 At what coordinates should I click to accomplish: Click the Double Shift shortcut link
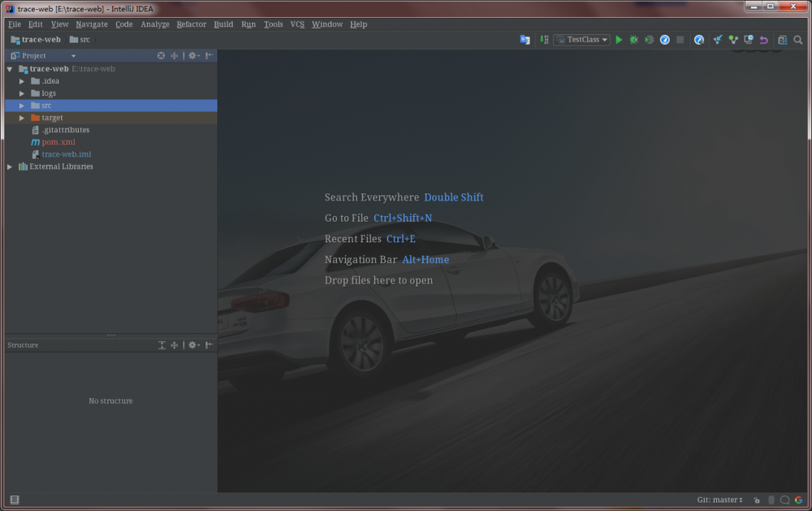click(454, 197)
